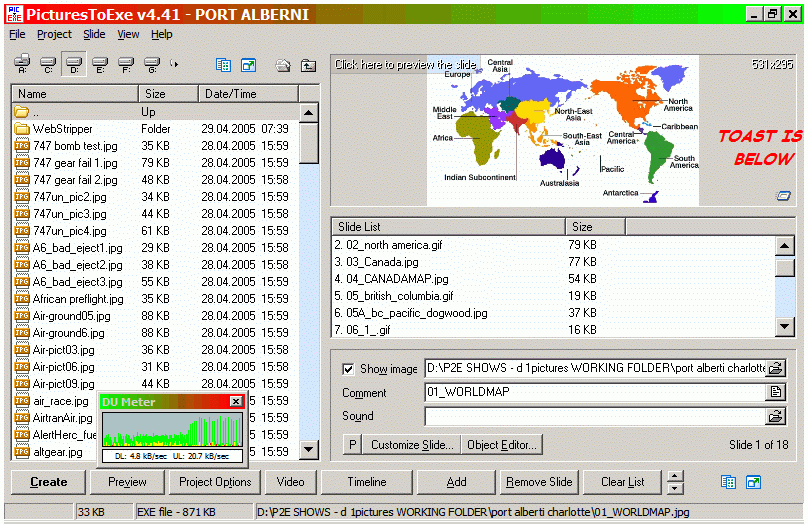Browse for a sound file

[x=775, y=416]
